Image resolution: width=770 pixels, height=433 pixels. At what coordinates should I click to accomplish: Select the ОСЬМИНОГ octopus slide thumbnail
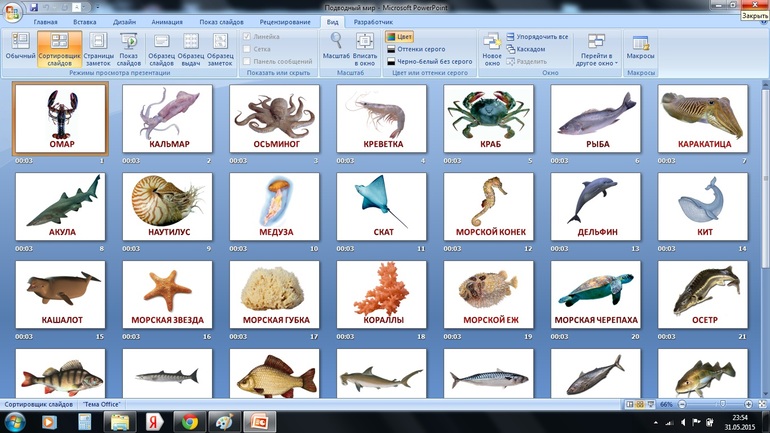[x=274, y=118]
